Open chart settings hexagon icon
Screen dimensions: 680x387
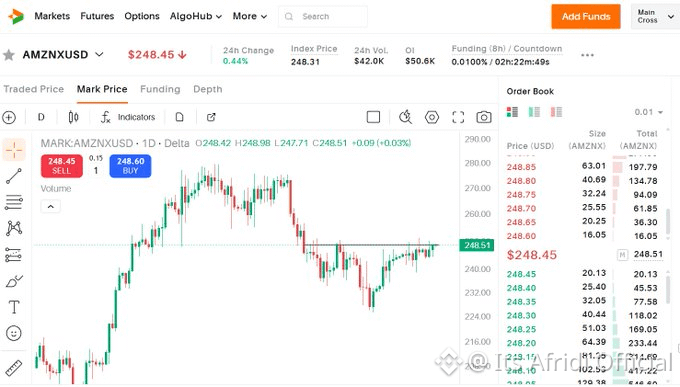pos(432,117)
